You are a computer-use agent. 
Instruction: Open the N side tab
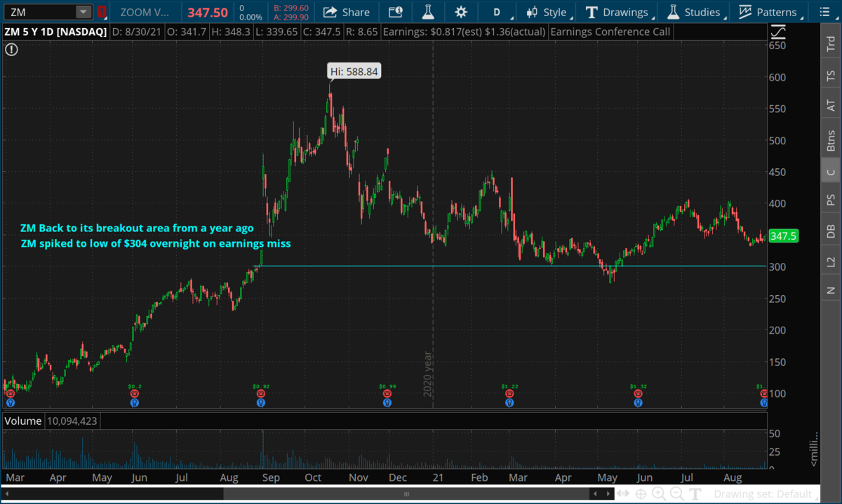(831, 290)
